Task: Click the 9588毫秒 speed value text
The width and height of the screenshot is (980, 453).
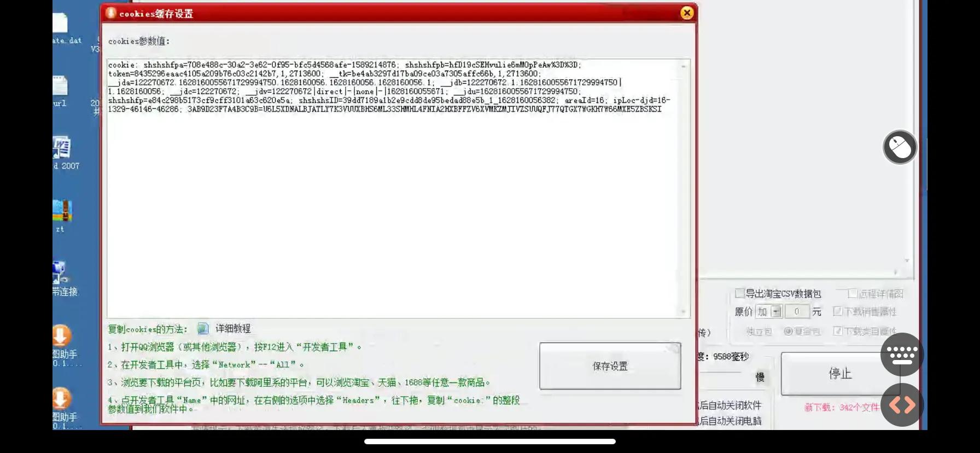Action: point(731,357)
